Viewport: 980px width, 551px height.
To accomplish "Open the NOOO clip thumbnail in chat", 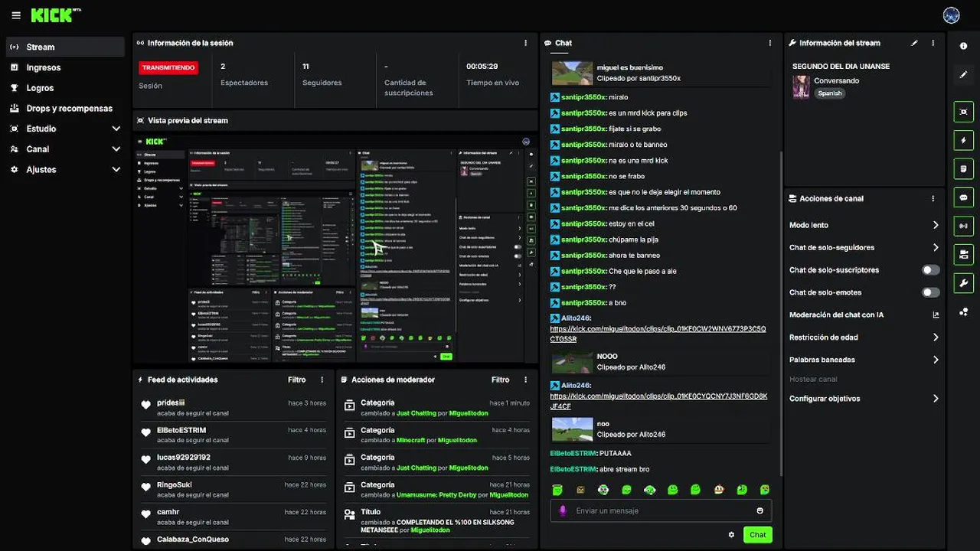I will tap(573, 362).
